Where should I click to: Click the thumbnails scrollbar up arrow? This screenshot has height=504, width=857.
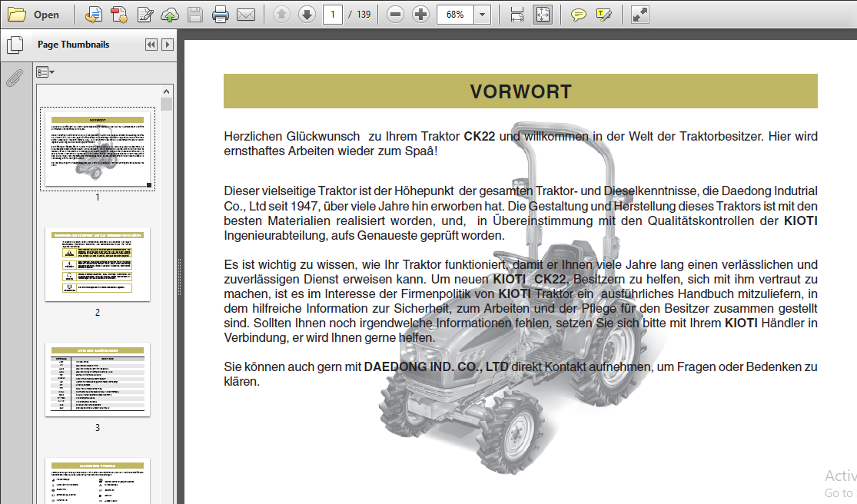[167, 91]
